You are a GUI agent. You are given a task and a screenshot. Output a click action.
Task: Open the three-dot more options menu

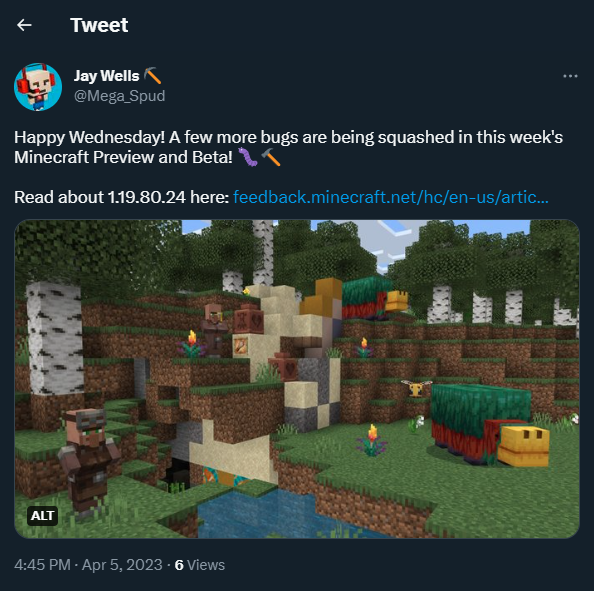tap(570, 76)
